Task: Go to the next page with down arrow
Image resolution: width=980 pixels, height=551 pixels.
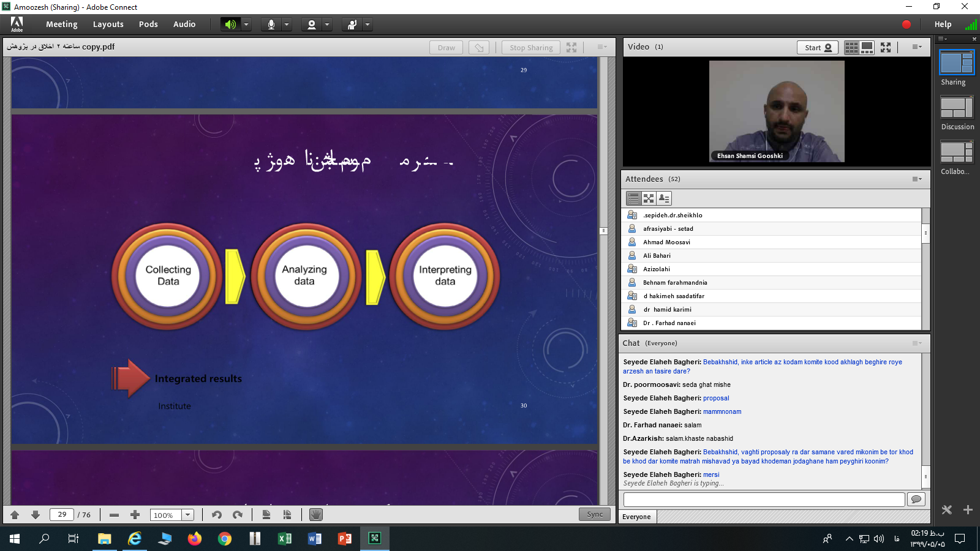Action: click(x=36, y=515)
